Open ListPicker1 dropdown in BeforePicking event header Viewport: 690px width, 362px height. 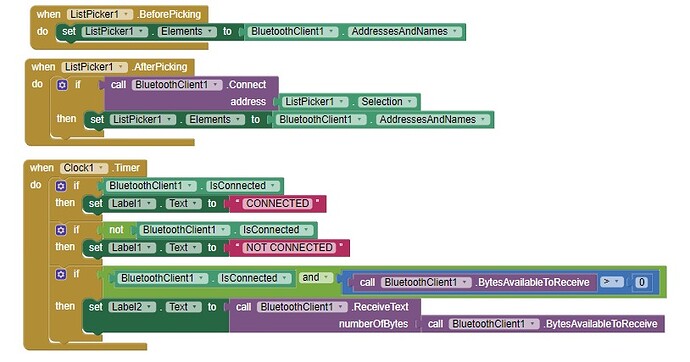(99, 15)
